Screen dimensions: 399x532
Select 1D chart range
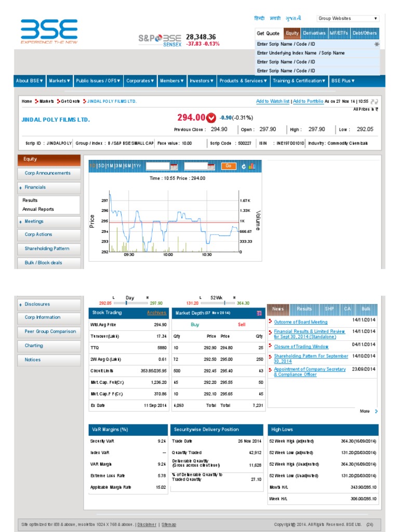94,166
